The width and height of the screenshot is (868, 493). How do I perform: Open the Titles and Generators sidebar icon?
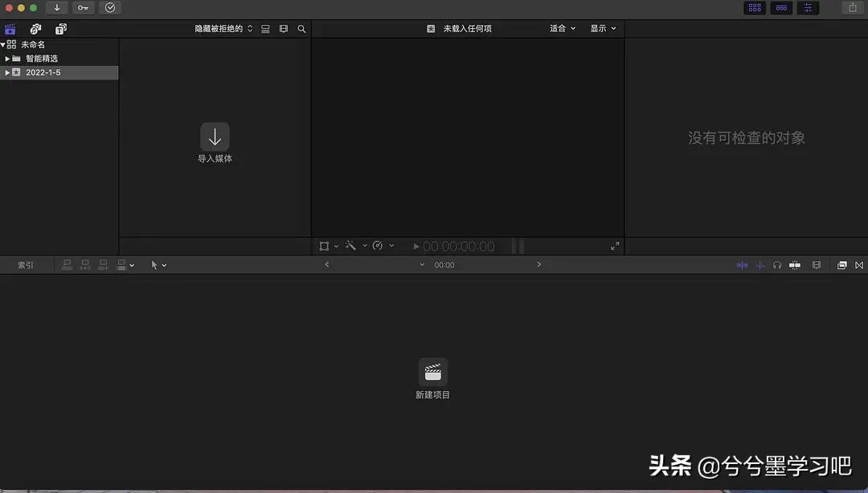[x=60, y=28]
